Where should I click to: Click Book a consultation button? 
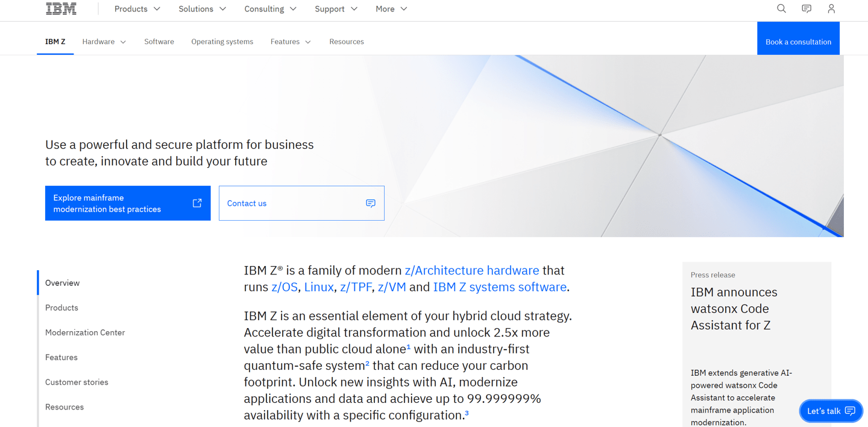coord(798,39)
